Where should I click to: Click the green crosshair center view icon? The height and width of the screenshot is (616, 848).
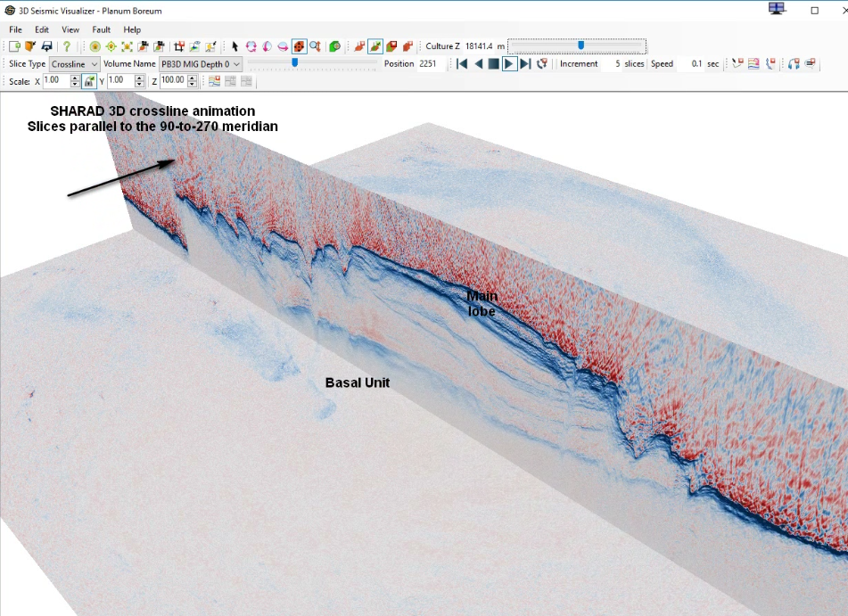point(111,46)
